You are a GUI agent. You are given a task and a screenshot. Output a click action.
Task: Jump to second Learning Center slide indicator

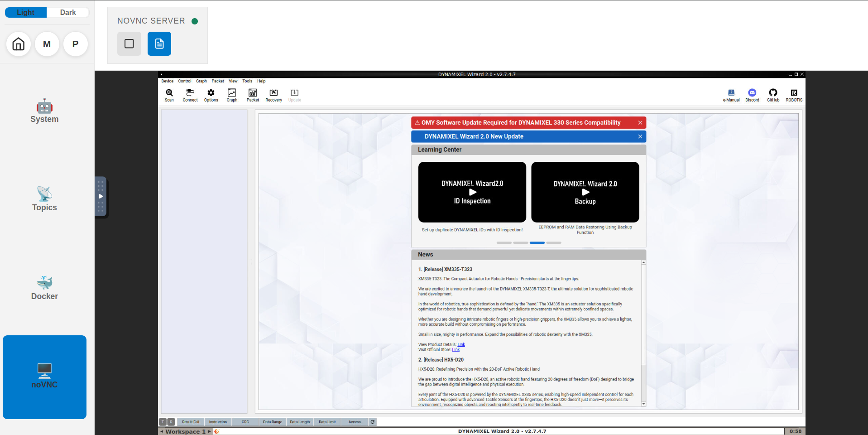pos(521,243)
